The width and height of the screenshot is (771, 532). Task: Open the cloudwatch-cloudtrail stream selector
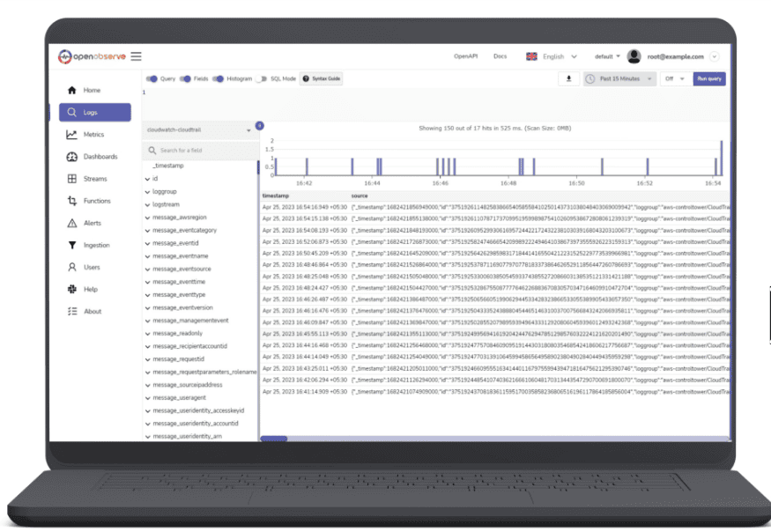199,129
